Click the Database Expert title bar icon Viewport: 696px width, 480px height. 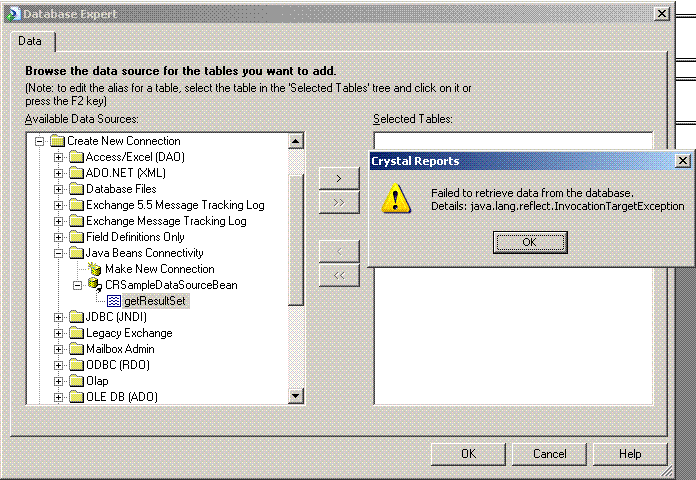coord(12,14)
